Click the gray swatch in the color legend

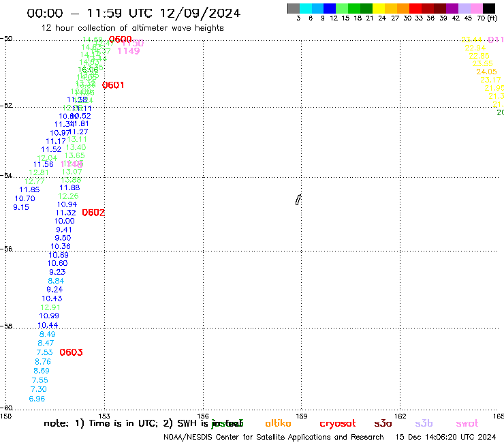tap(294, 8)
